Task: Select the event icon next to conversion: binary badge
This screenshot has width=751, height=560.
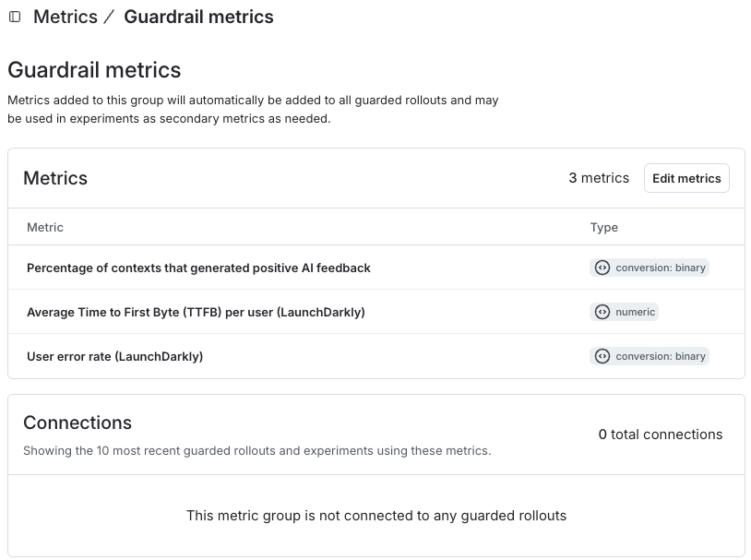Action: click(601, 268)
